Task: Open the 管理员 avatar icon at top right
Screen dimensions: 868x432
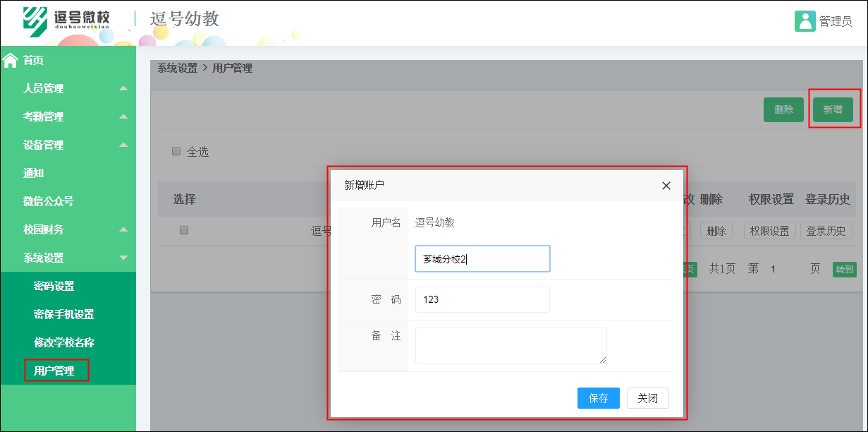Action: coord(806,21)
